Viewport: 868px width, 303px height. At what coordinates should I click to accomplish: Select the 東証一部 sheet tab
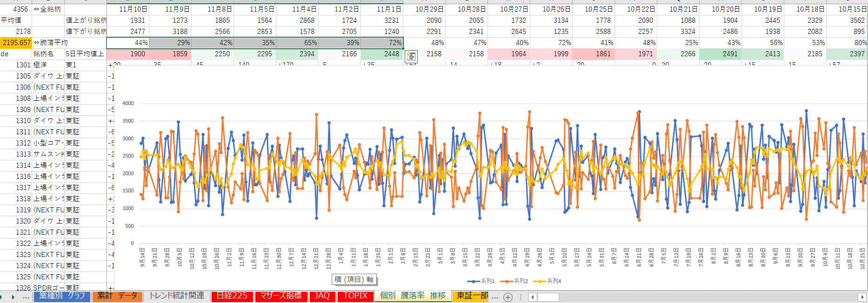coord(472,296)
